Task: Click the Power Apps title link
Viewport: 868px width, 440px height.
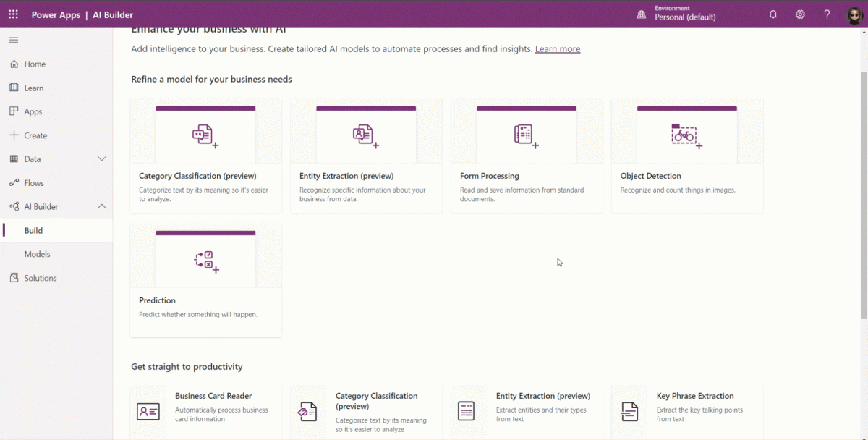Action: 56,14
